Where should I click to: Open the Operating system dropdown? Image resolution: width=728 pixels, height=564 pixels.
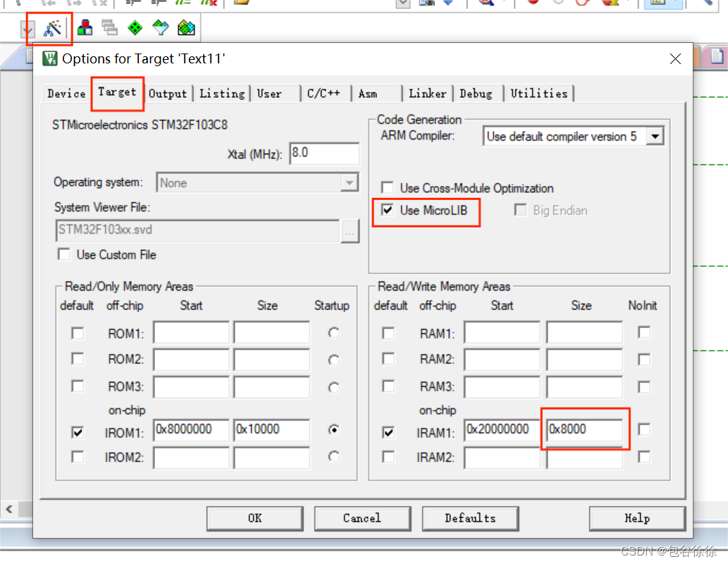click(257, 183)
